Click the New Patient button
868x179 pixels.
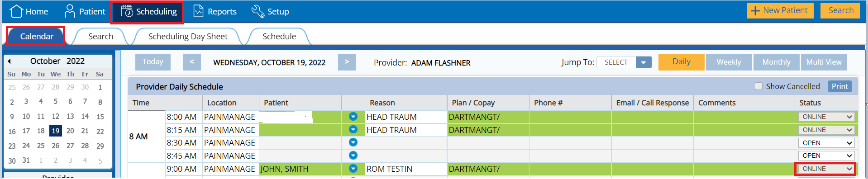[780, 10]
